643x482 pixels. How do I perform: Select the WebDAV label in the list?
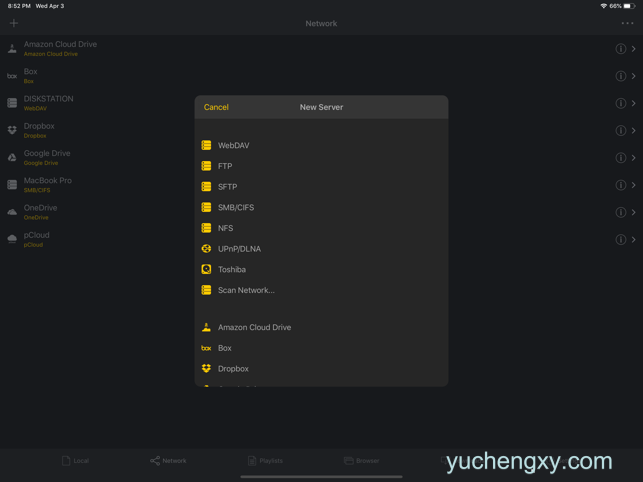click(x=233, y=145)
